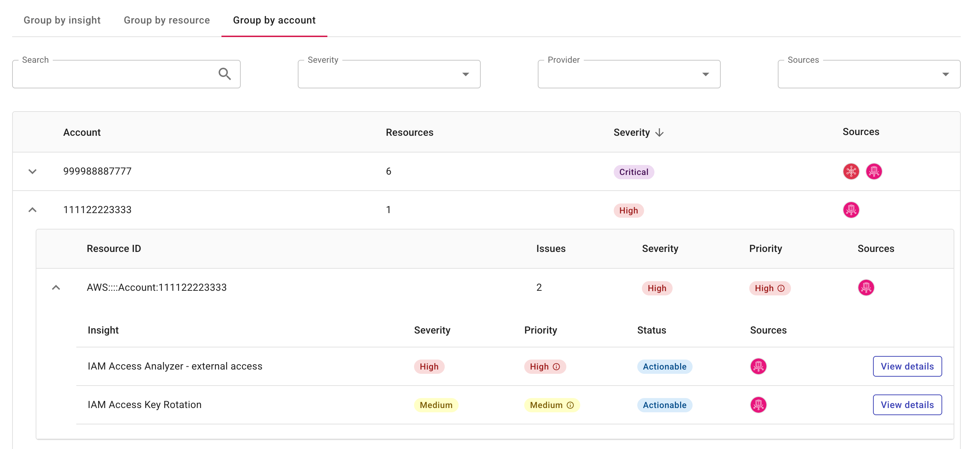This screenshot has height=449, width=980.
Task: Expand account 999988887777 row
Action: coord(32,171)
